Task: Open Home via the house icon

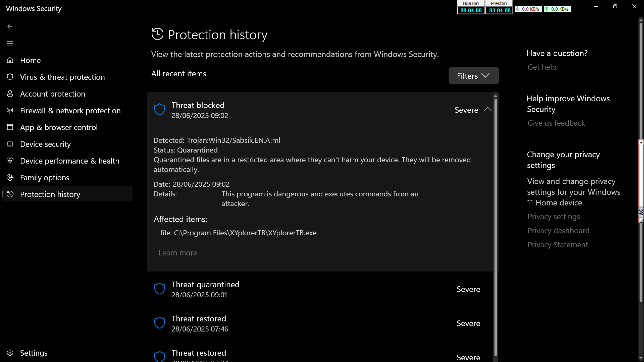Action: pos(10,60)
